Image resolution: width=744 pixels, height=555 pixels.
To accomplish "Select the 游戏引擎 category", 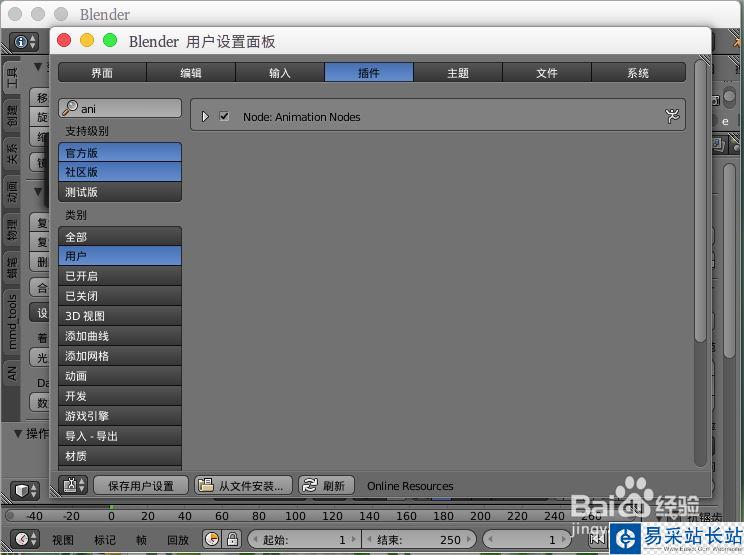I will pyautogui.click(x=120, y=416).
